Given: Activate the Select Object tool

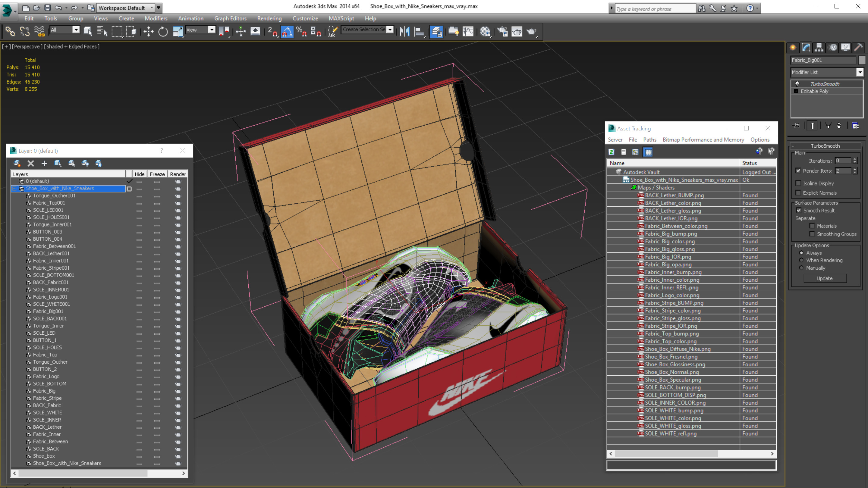Looking at the screenshot, I should [x=88, y=32].
